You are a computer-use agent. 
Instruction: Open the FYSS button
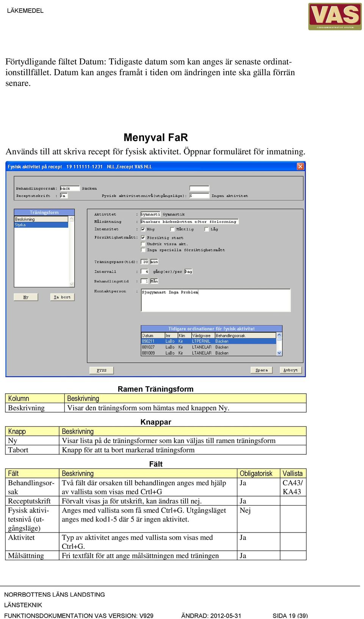point(102,370)
